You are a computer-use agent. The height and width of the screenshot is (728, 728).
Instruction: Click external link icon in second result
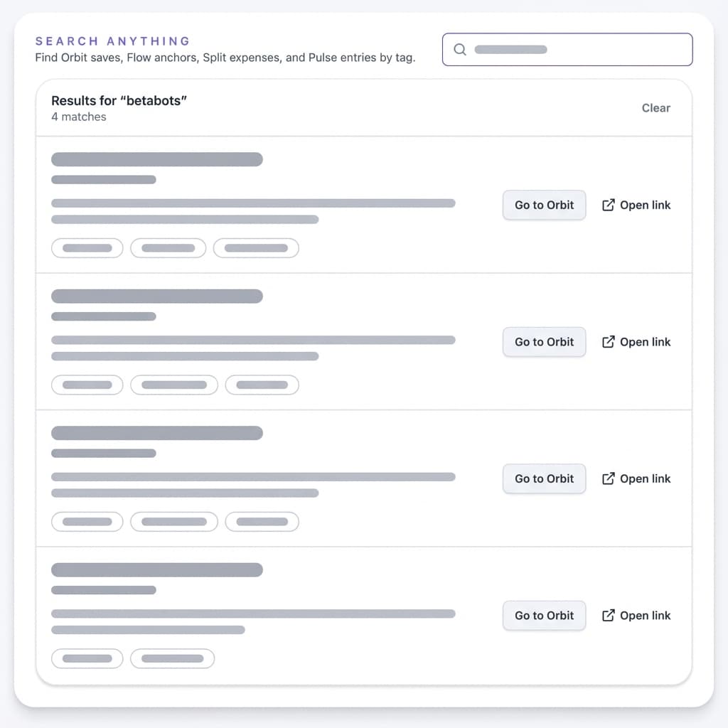pos(609,342)
